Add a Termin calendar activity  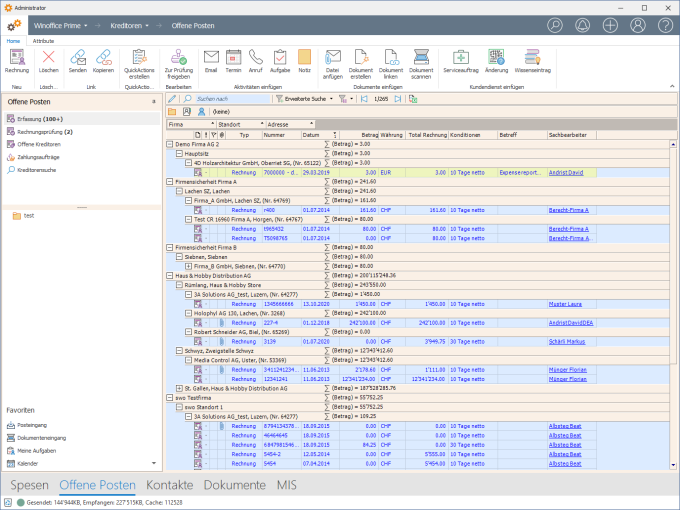point(233,58)
